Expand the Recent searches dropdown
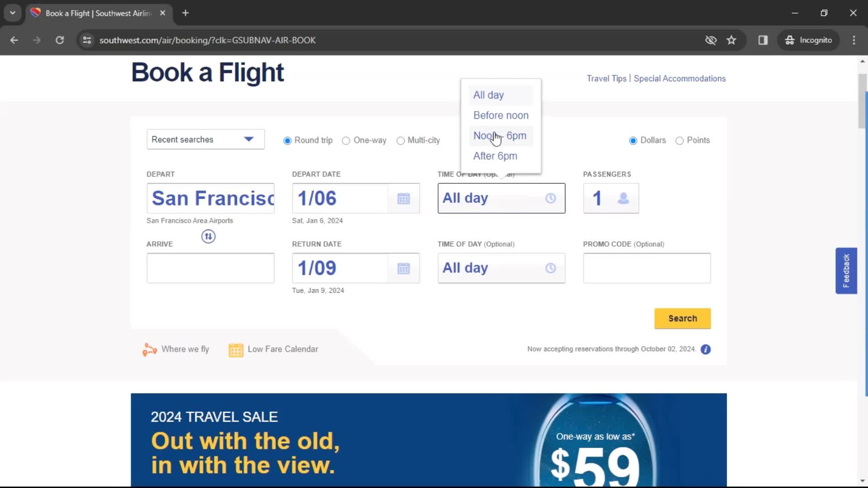The height and width of the screenshot is (488, 868). pyautogui.click(x=206, y=140)
